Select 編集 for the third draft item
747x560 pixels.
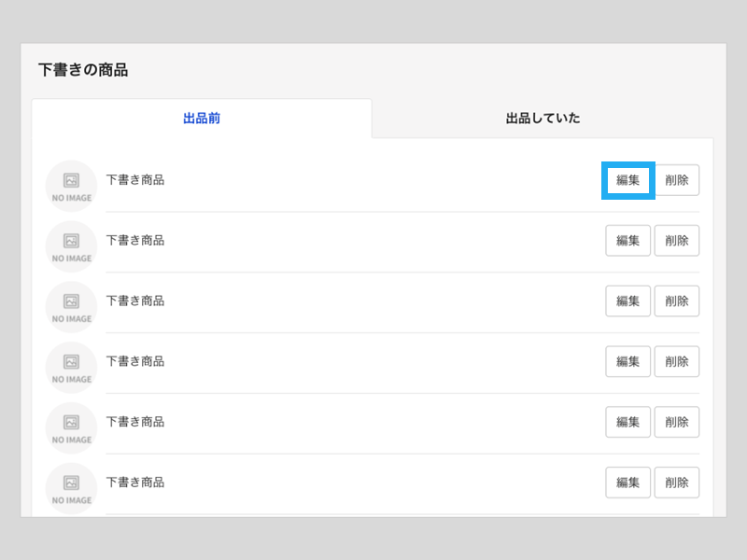point(627,301)
